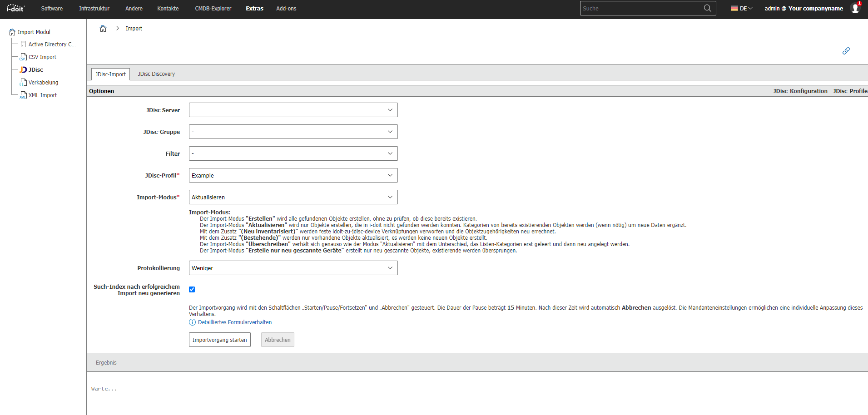Click the Import breadcrumb link
868x415 pixels.
pyautogui.click(x=134, y=29)
